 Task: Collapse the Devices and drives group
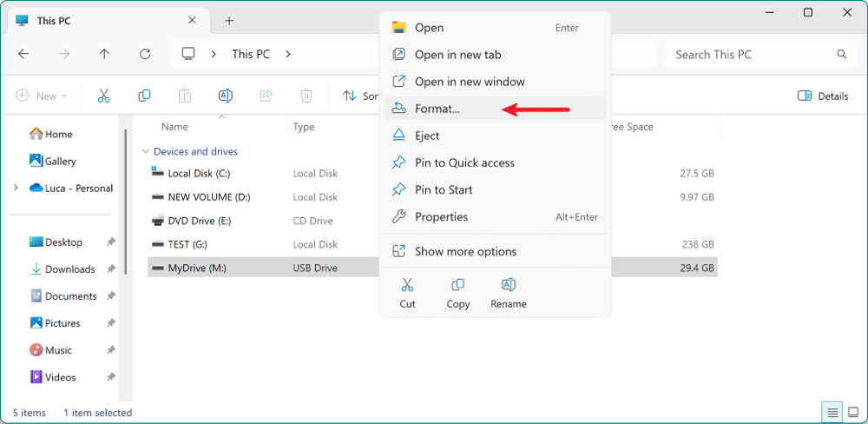pos(146,151)
